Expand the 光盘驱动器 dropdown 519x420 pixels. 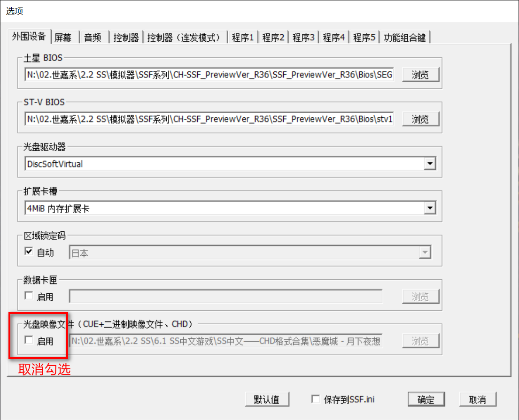click(x=429, y=164)
